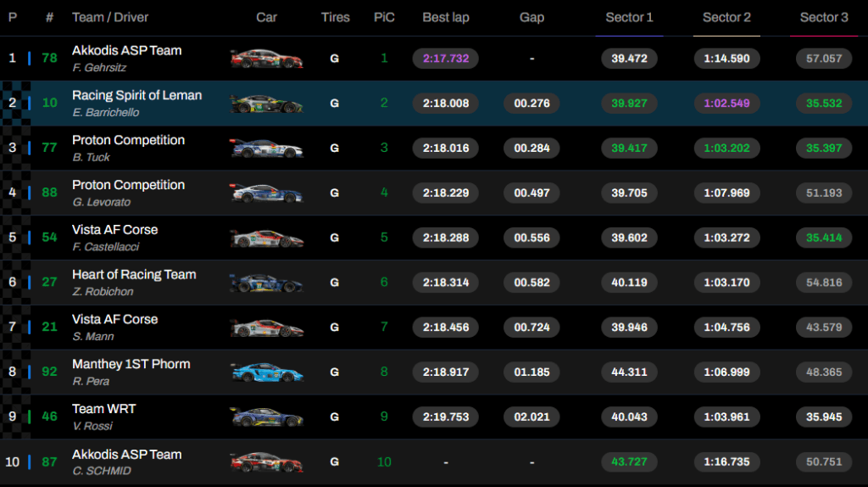Viewport: 868px width, 487px height.
Task: Click the G tire icon in V. Rossi's row
Action: click(x=335, y=417)
